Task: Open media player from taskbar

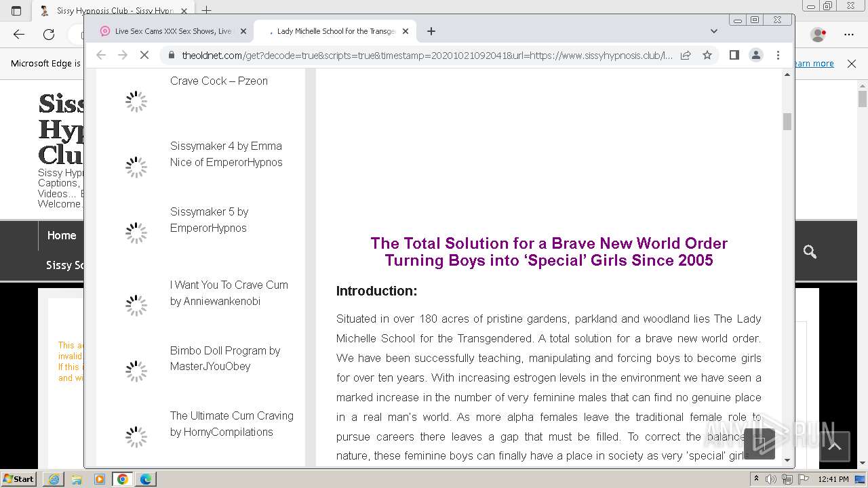Action: [x=100, y=479]
